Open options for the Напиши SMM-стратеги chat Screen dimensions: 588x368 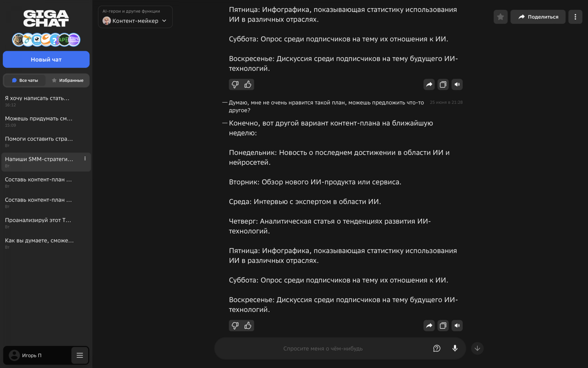(x=85, y=159)
